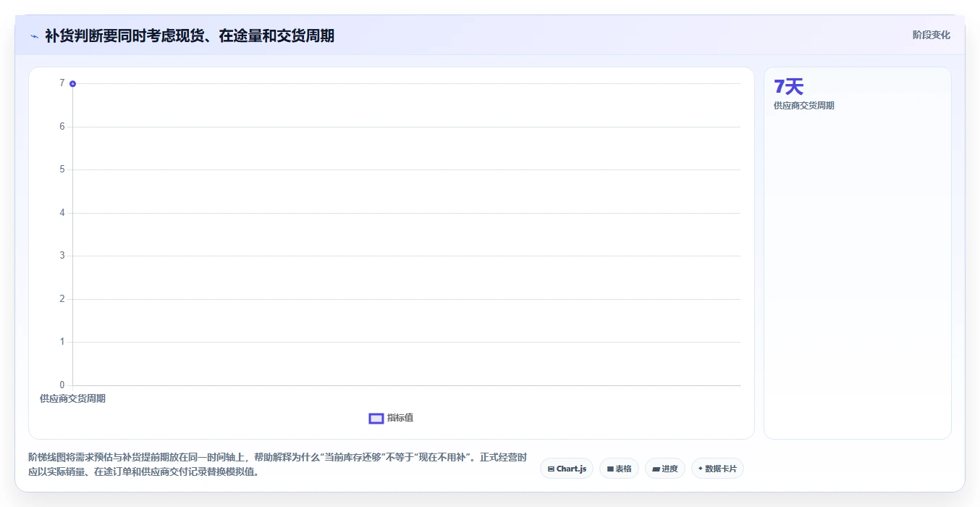Viewport: 980px width, 507px height.
Task: Toggle the 指标值 legend entry
Action: [x=391, y=418]
